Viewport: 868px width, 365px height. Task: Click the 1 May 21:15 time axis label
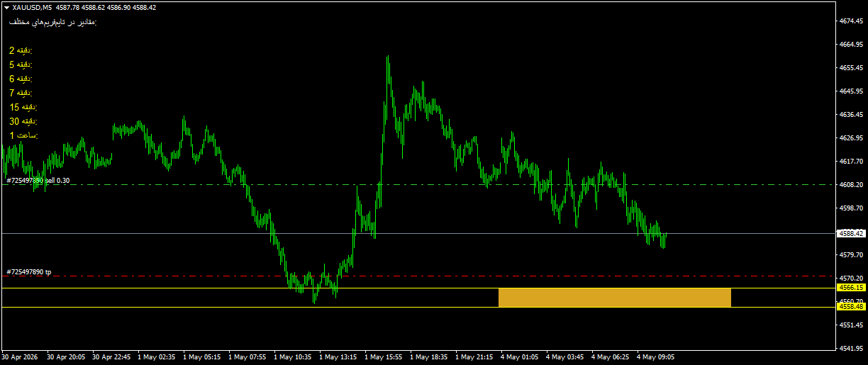[475, 358]
